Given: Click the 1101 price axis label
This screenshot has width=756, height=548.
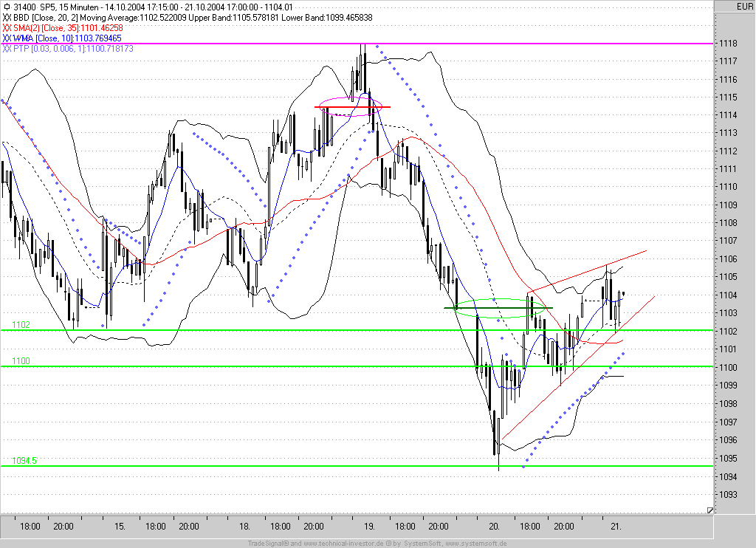Looking at the screenshot, I should point(728,349).
